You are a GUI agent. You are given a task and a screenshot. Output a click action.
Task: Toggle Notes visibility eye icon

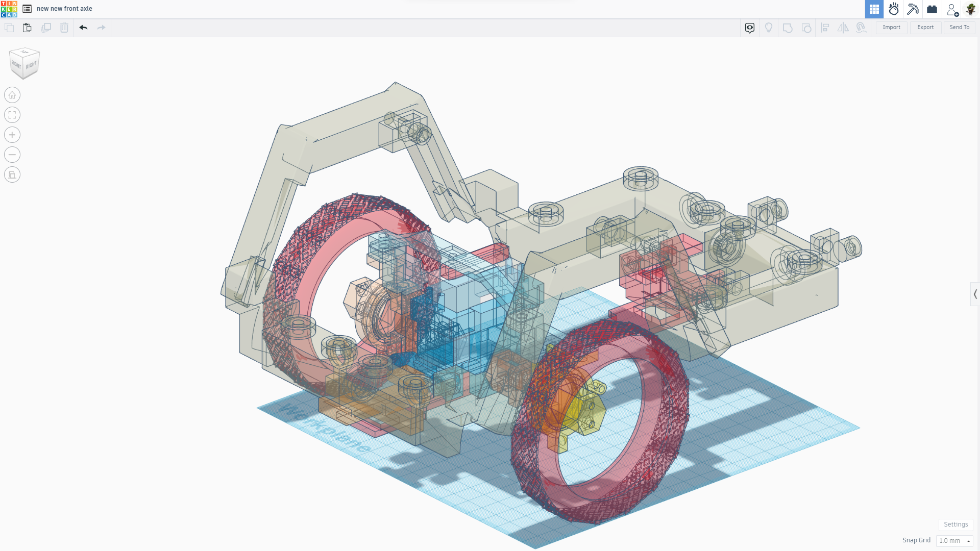coord(749,28)
